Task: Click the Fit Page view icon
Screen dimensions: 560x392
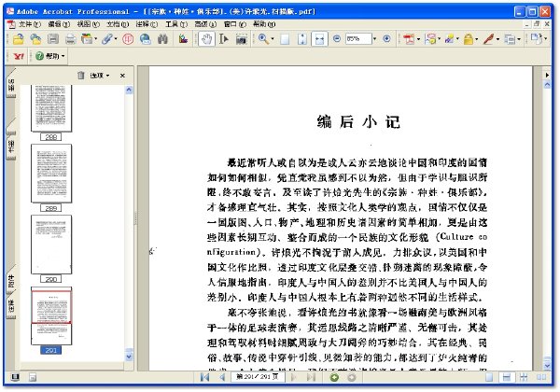Action: pos(302,39)
